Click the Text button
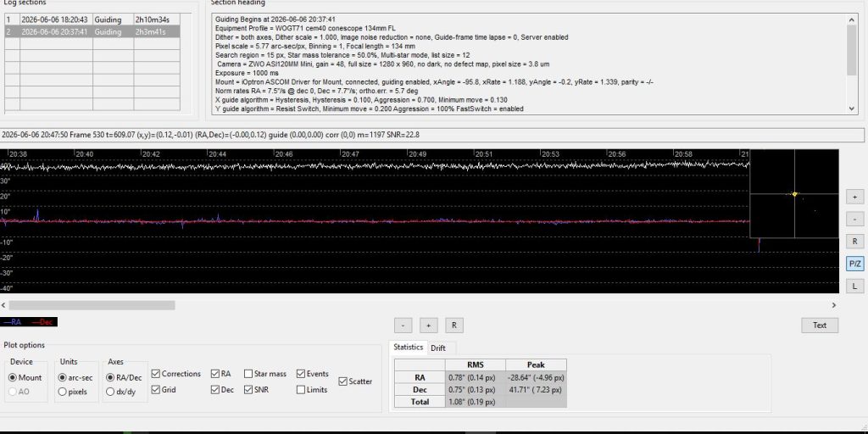Screen dimensions: 868x434 coord(820,325)
